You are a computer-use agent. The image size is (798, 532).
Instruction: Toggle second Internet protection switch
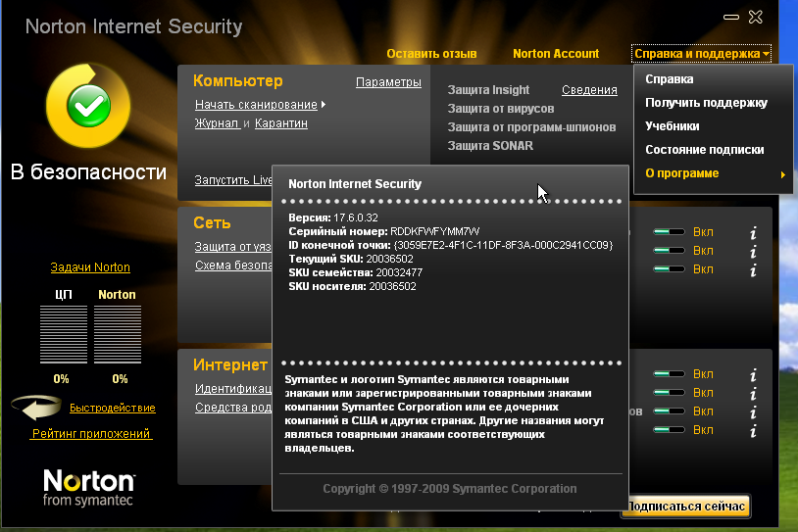click(669, 393)
